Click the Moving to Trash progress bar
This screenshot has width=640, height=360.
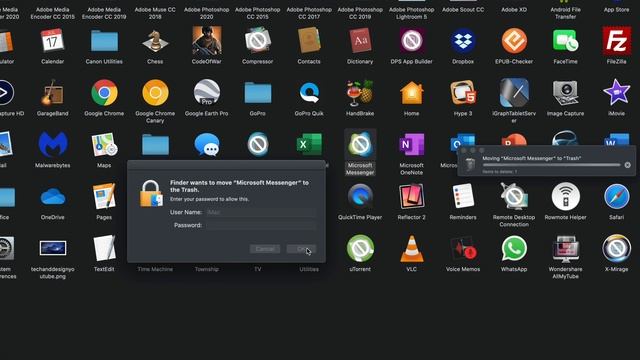coord(551,165)
